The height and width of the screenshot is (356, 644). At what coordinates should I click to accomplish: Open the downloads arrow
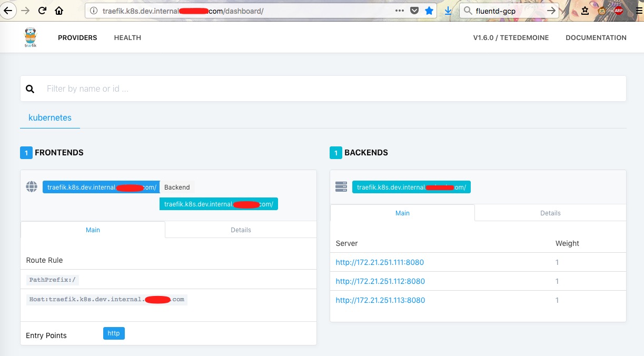click(448, 11)
